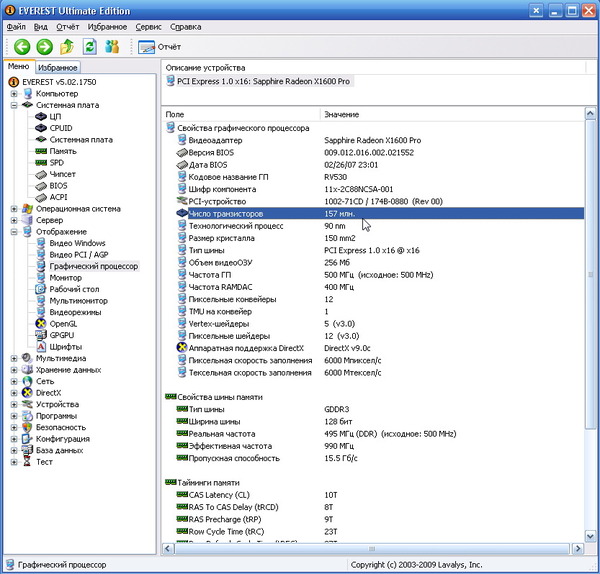
Task: Click the vertical scrollbar down arrow
Action: coord(590,536)
